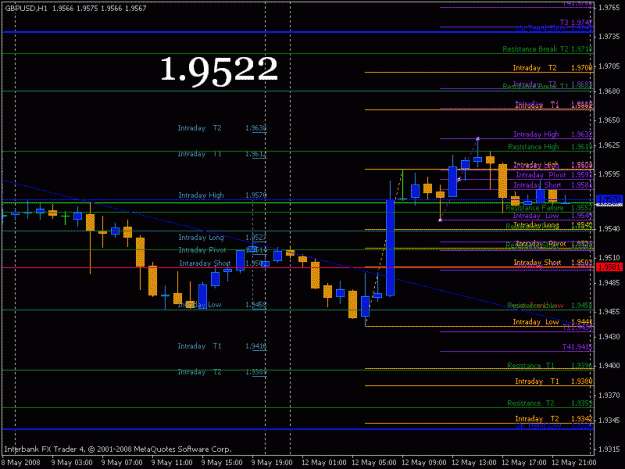Click the 1.9625 price axis value
The height and width of the screenshot is (469, 625).
point(609,145)
